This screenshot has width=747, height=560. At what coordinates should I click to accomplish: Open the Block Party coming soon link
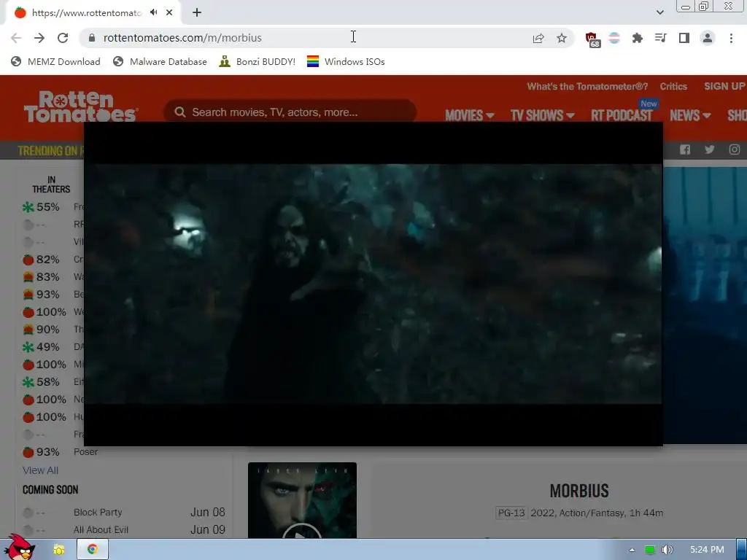coord(98,513)
